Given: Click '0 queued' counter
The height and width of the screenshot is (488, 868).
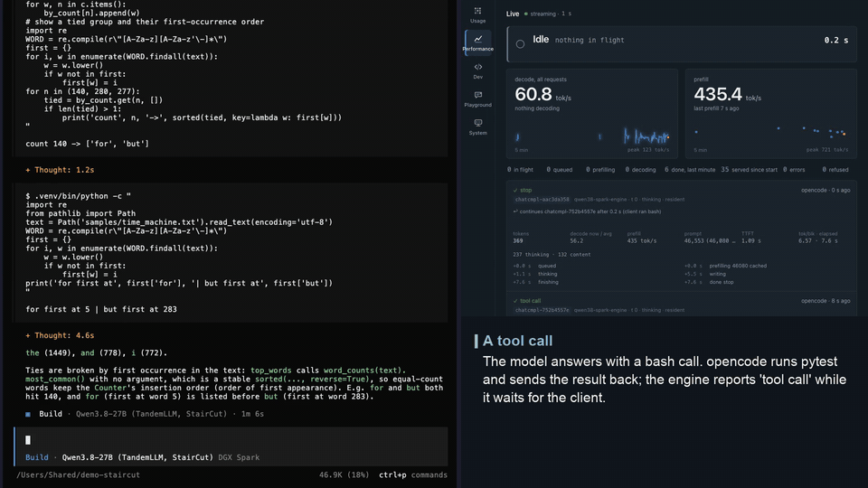Looking at the screenshot, I should (x=559, y=170).
